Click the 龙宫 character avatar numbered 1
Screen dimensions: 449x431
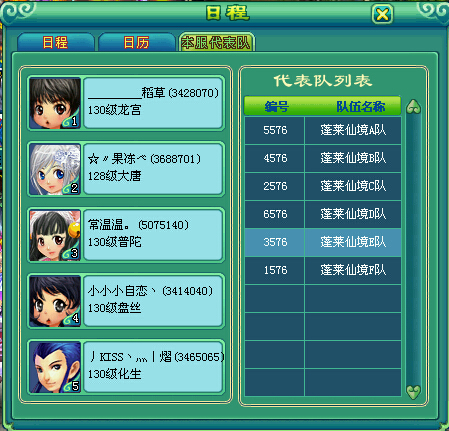[x=55, y=103]
